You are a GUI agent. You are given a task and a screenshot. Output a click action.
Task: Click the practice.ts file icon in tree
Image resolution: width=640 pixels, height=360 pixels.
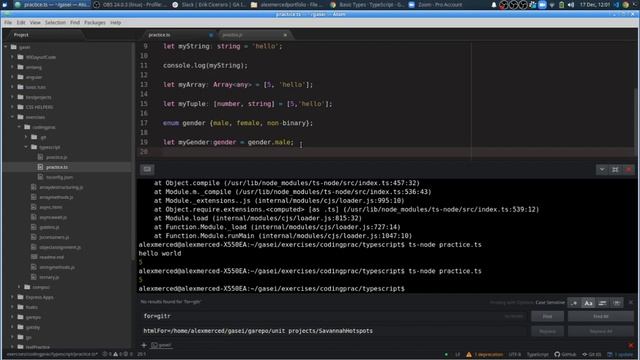[40, 167]
